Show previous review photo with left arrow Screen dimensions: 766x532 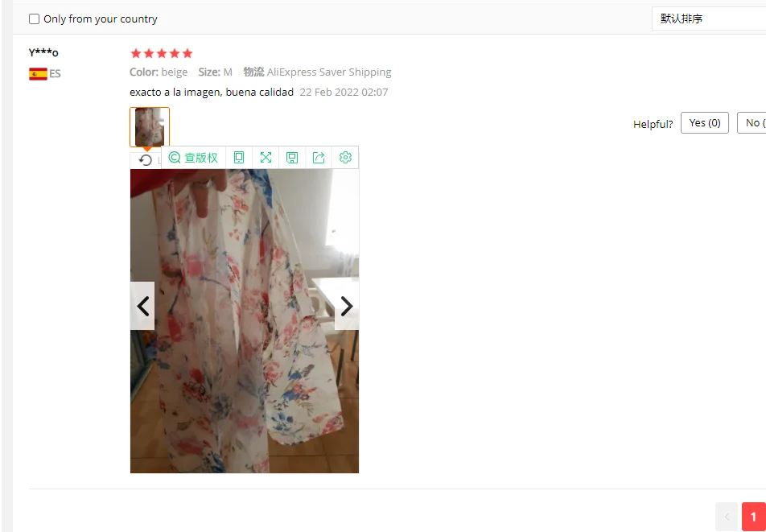(x=142, y=306)
